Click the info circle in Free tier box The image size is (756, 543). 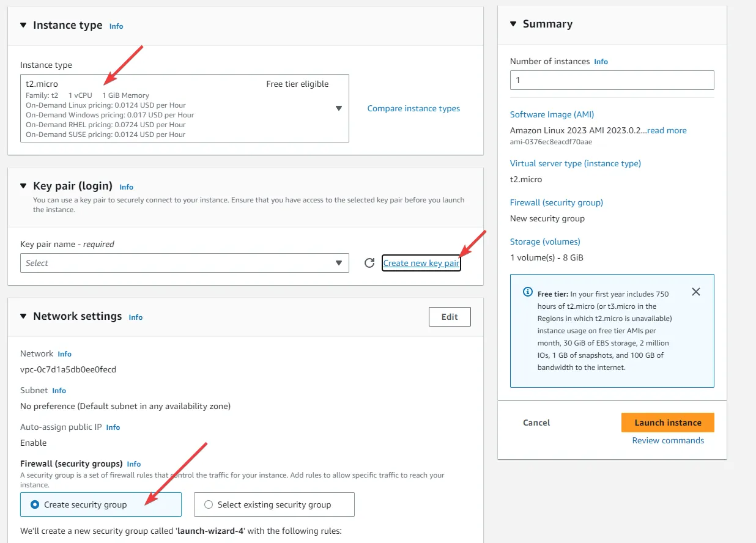tap(527, 292)
